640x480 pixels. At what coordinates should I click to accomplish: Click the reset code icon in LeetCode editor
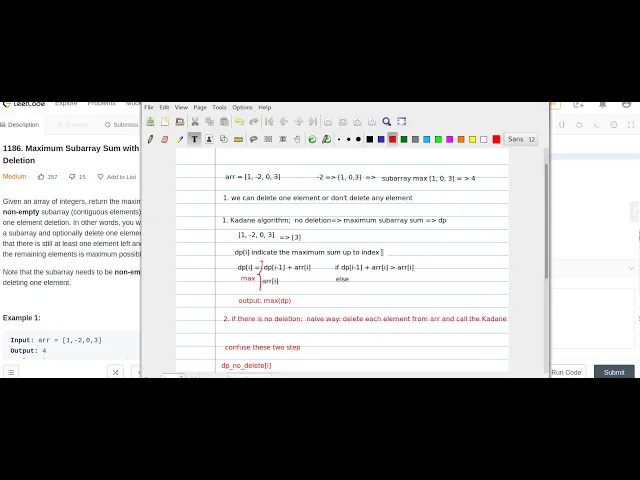click(579, 125)
